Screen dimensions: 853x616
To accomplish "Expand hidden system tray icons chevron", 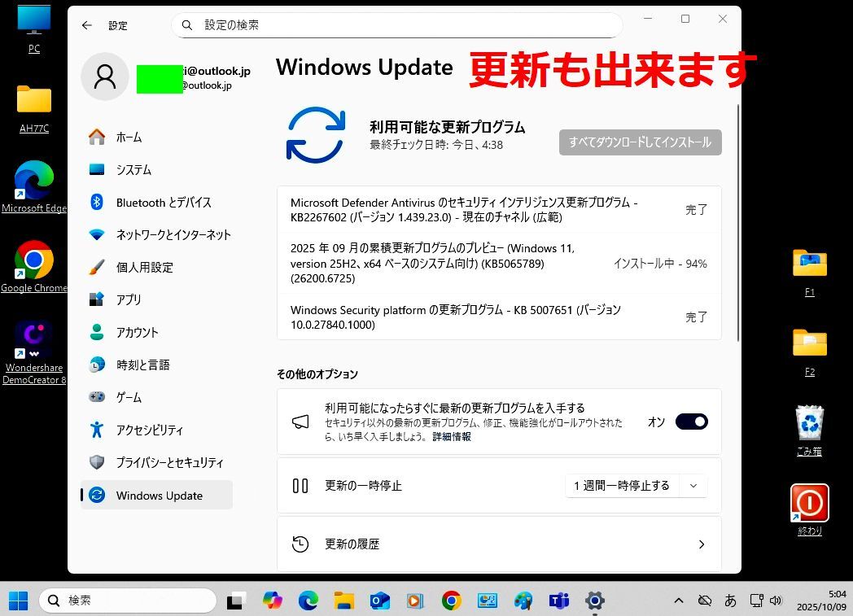I will coord(678,601).
